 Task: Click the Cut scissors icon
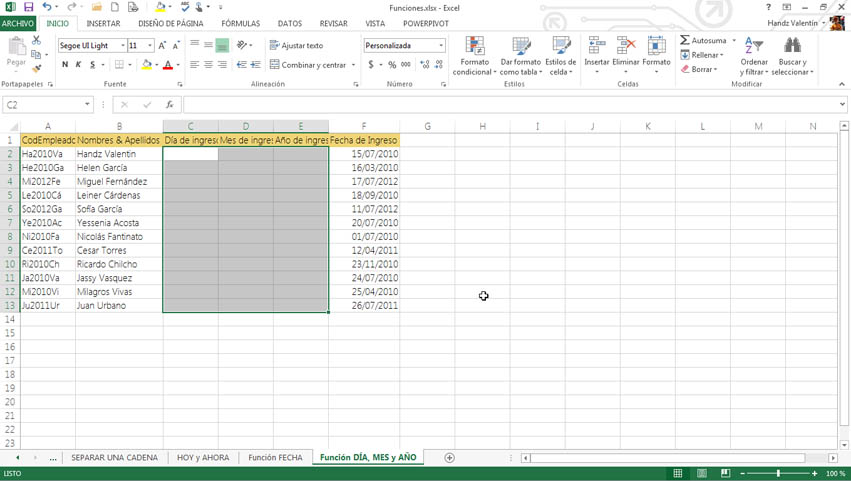pos(37,41)
